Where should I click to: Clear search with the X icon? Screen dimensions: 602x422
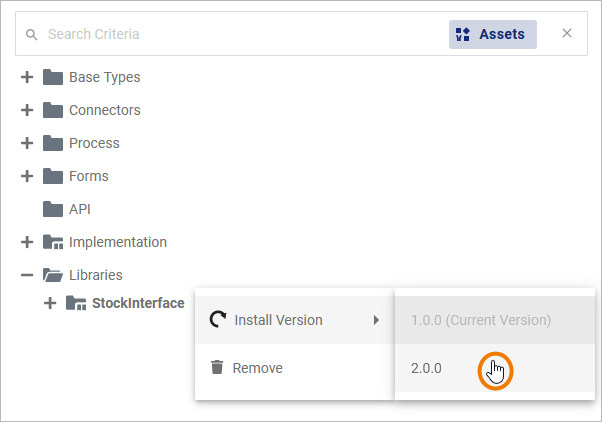[567, 34]
